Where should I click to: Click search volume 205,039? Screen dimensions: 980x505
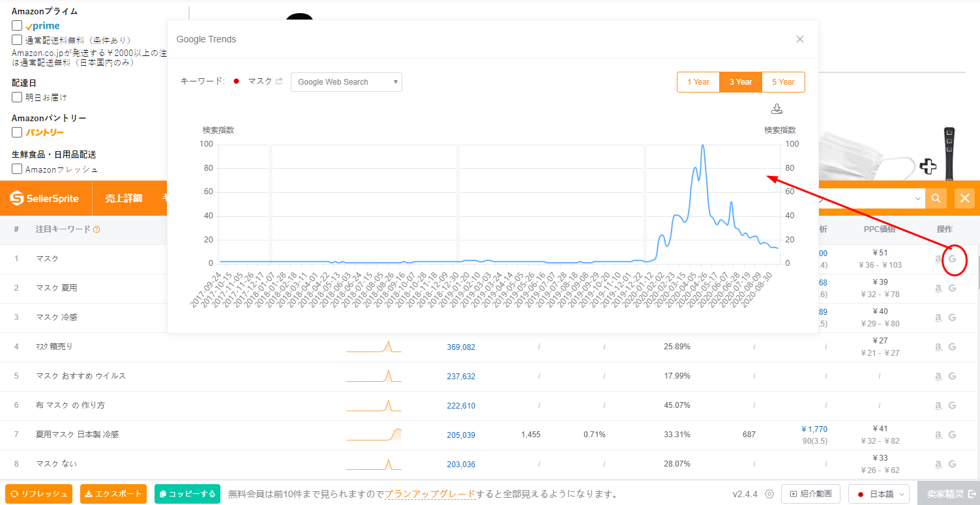click(x=461, y=435)
